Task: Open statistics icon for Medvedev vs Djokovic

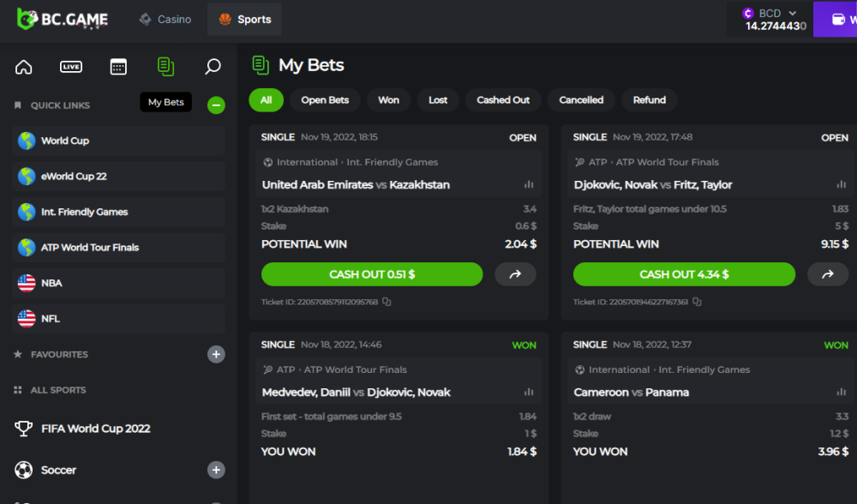Action: [529, 393]
